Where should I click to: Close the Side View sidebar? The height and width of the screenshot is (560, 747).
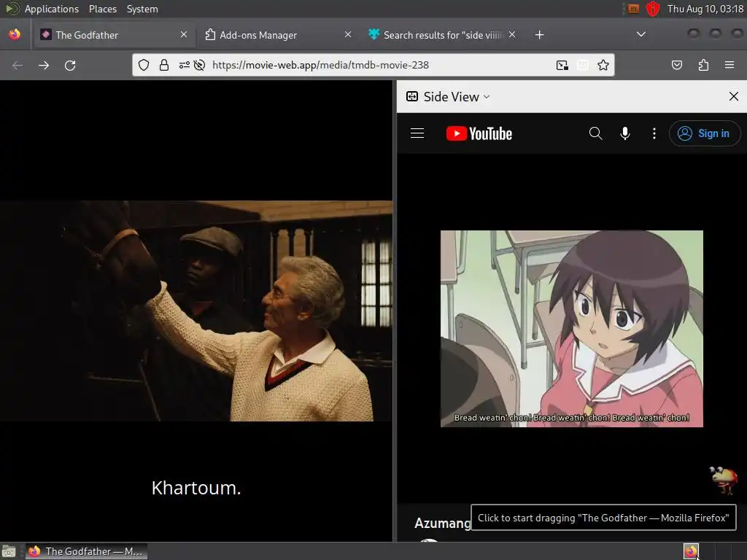(x=734, y=97)
